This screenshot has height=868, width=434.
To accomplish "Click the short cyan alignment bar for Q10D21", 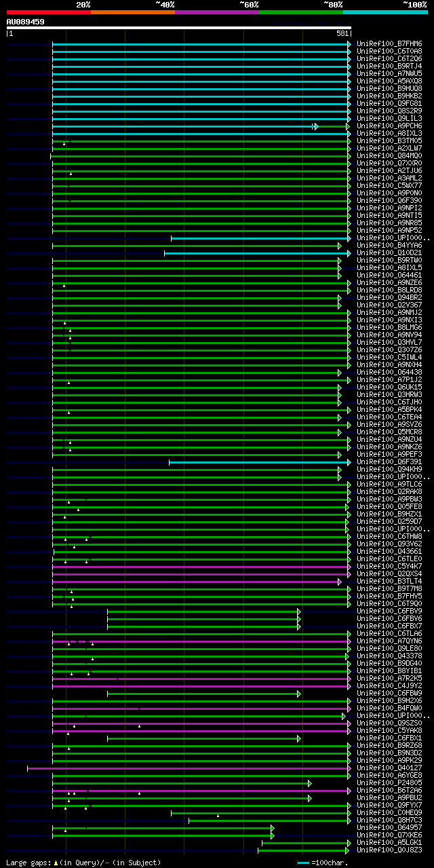I will click(258, 253).
